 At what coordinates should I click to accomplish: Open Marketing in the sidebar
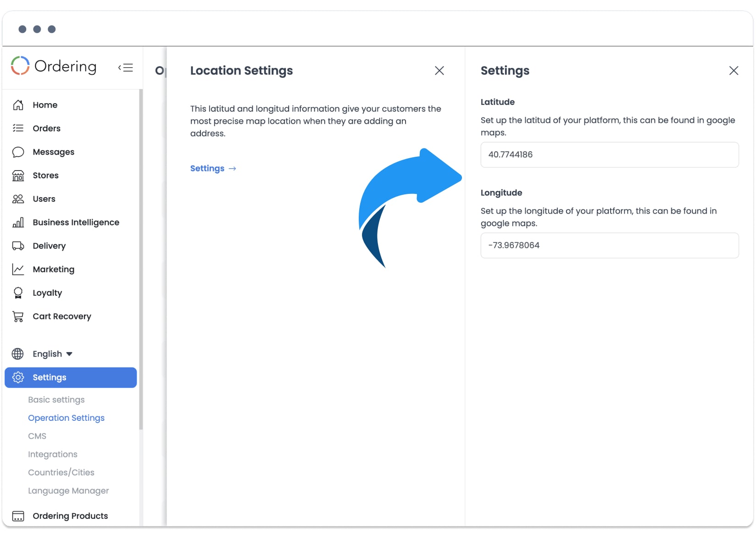tap(53, 270)
